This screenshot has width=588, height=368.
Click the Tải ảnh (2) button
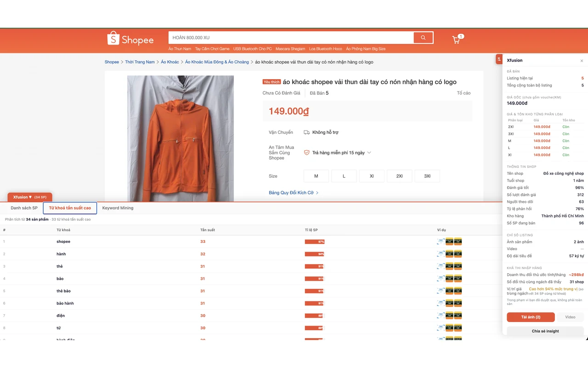[531, 317]
